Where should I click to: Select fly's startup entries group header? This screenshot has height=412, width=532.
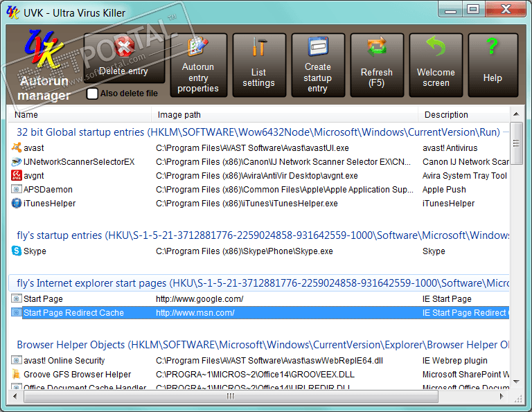point(263,235)
